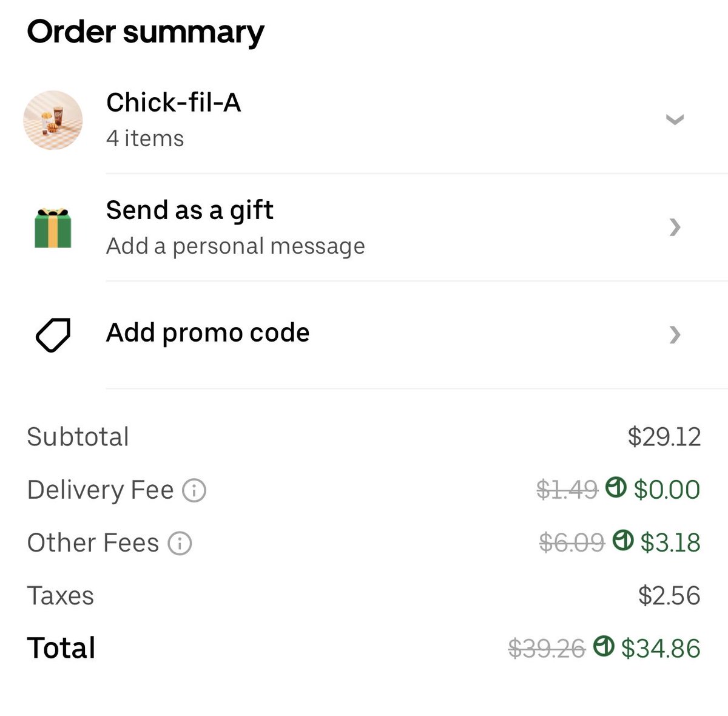Click the Chick-fil-A restaurant name
The height and width of the screenshot is (716, 728).
click(x=174, y=103)
